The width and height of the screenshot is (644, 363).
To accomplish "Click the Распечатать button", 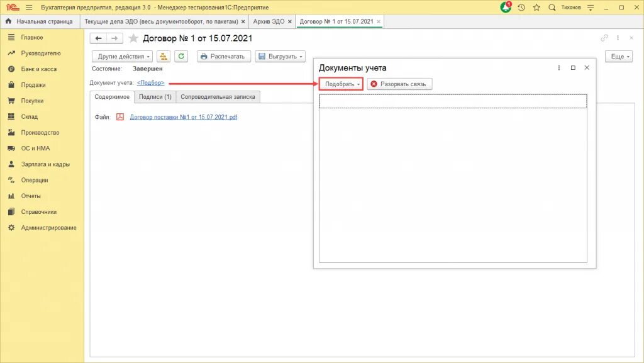I will 223,56.
